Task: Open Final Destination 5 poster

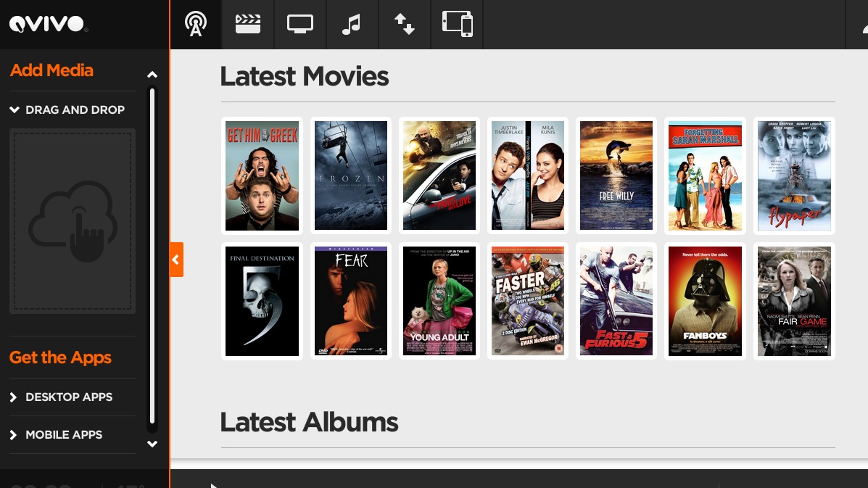Action: [x=262, y=301]
